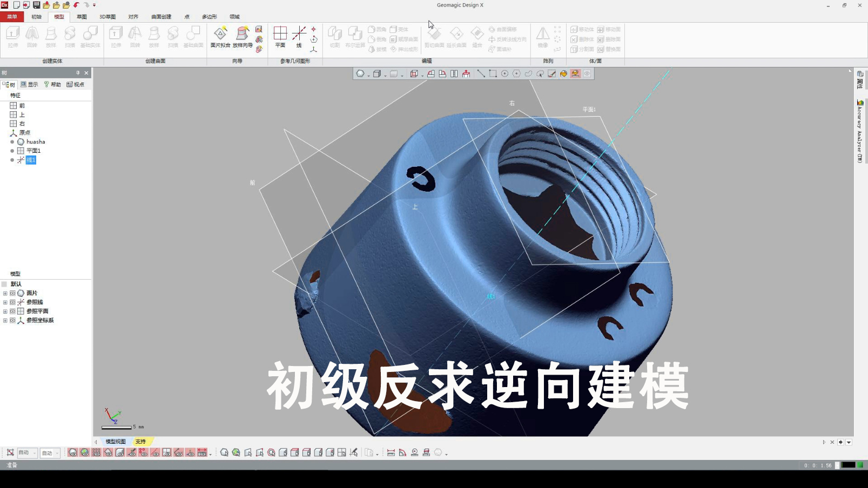
Task: Open the 多边形 ribbon tab
Action: pos(209,17)
